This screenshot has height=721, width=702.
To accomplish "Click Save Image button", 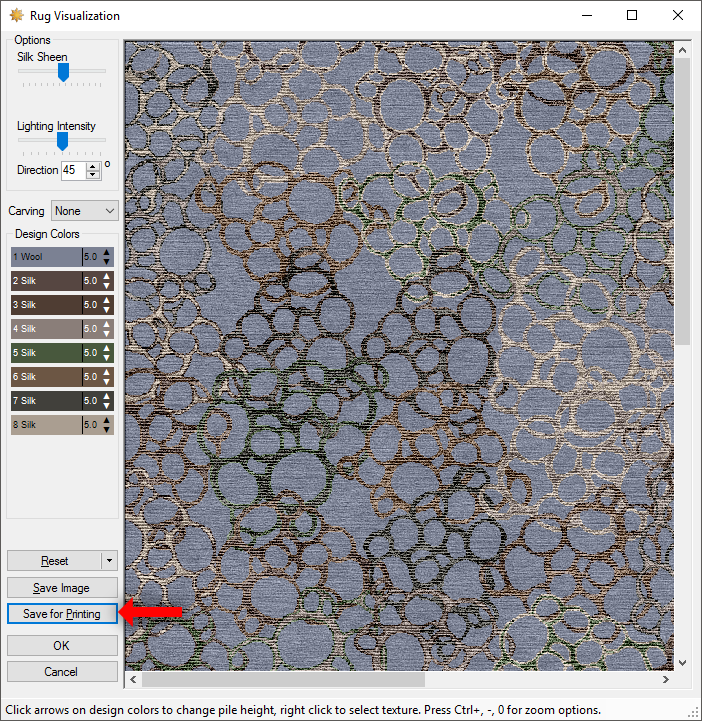I will point(62,588).
